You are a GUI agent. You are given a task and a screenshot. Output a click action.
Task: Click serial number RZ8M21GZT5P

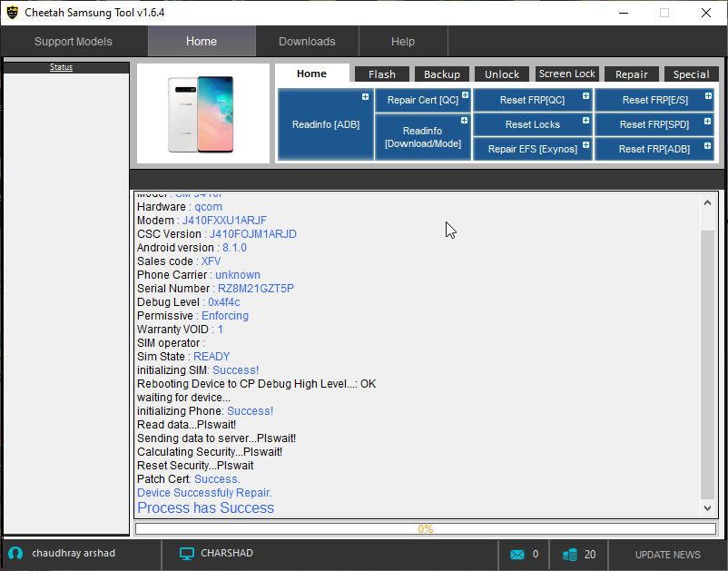256,289
